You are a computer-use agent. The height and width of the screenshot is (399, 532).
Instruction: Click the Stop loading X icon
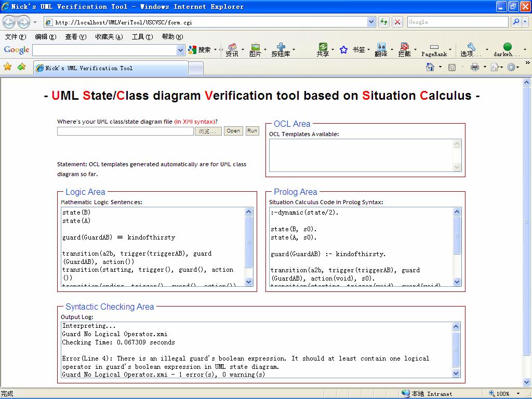pyautogui.click(x=397, y=22)
